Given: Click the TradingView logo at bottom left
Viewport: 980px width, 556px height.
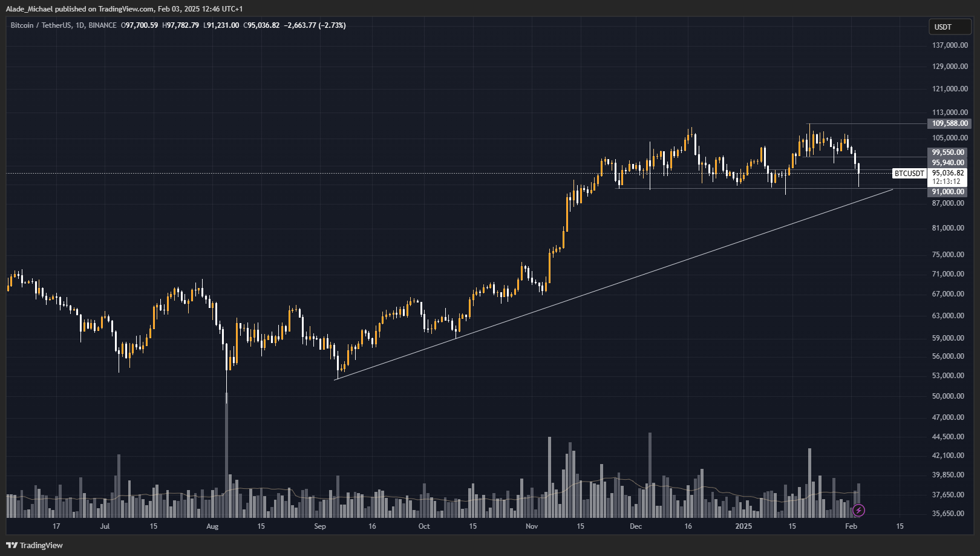Looking at the screenshot, I should pos(34,545).
